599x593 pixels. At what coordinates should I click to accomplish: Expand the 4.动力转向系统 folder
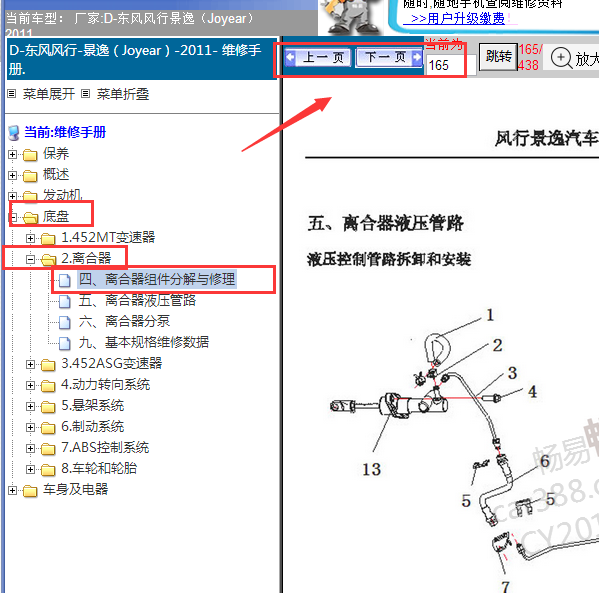[30, 385]
